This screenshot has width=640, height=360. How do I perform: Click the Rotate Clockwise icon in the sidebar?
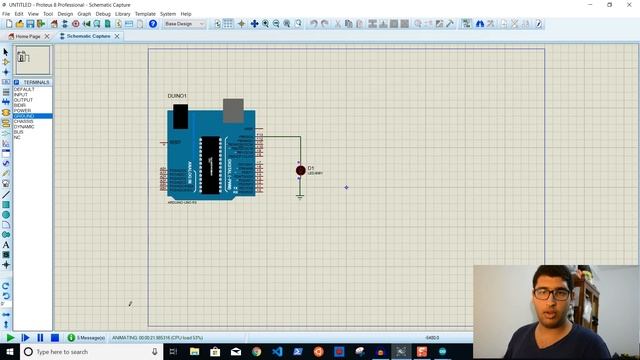[x=6, y=286]
